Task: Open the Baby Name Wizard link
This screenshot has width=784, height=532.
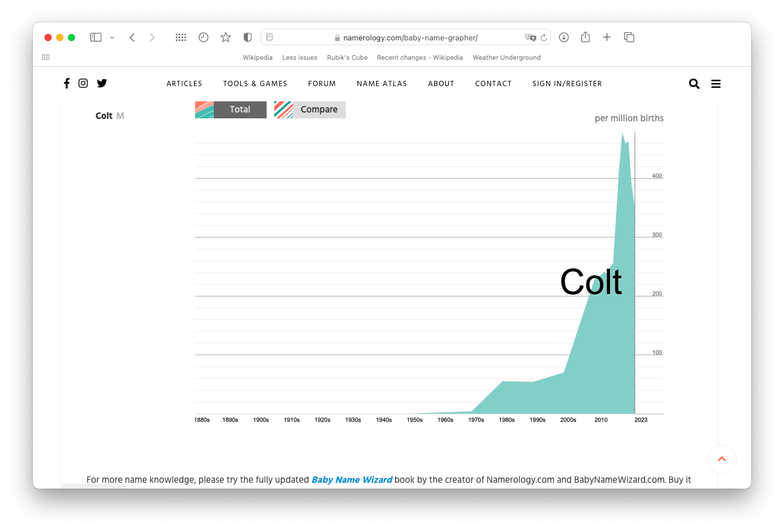Action: pyautogui.click(x=352, y=480)
